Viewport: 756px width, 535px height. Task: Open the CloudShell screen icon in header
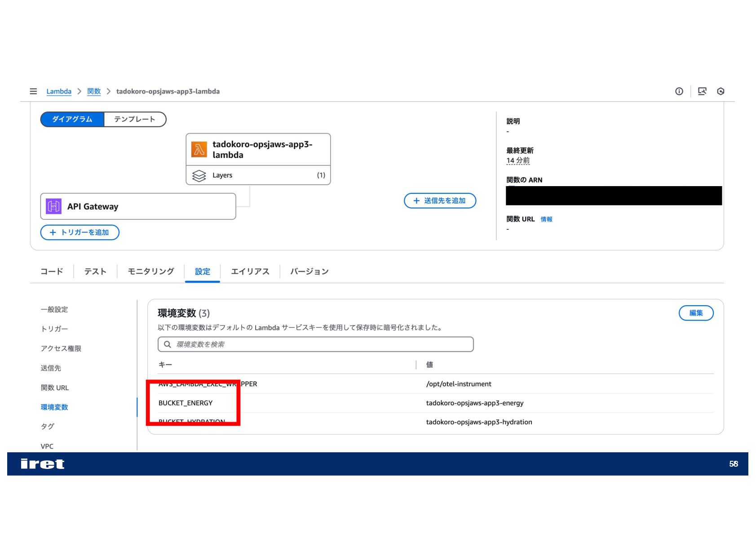(702, 91)
